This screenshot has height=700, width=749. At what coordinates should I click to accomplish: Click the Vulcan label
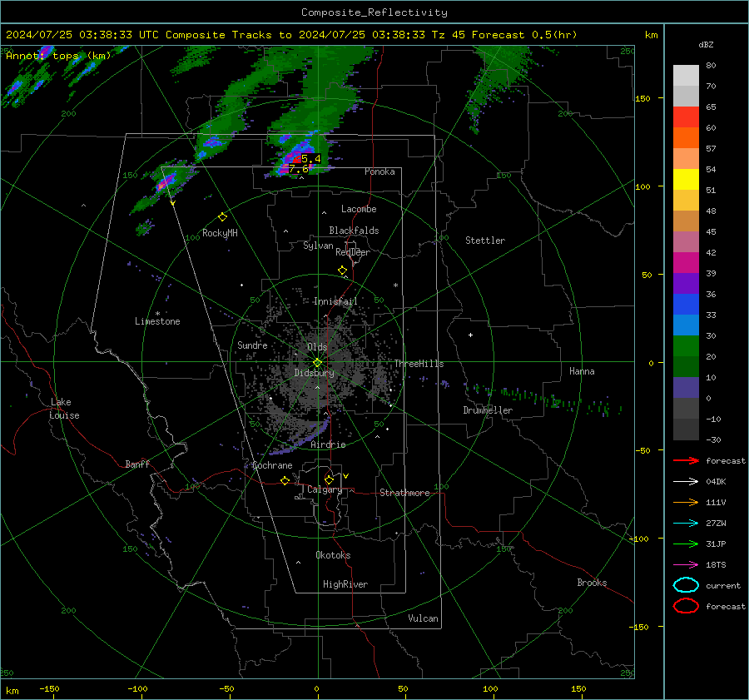click(423, 618)
